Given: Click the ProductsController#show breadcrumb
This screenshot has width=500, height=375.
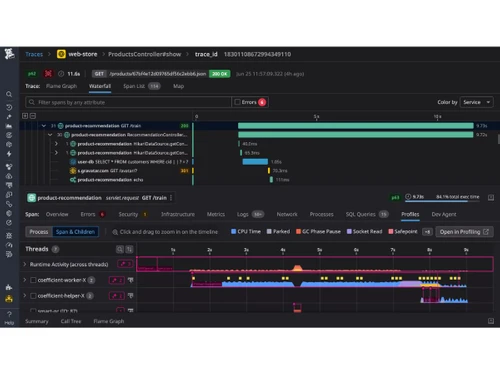Looking at the screenshot, I should 145,54.
